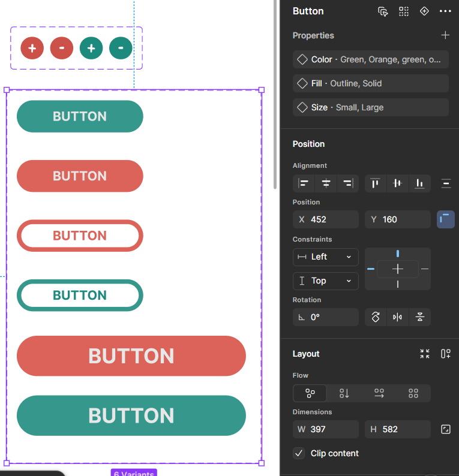Viewport: 459px width, 476px height.
Task: Toggle the position anchor corner button
Action: point(446,219)
